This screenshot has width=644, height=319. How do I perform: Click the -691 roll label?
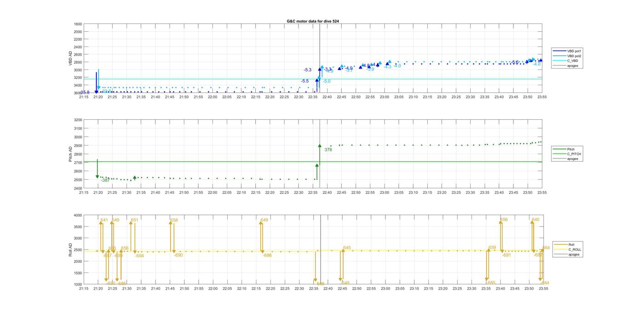[506, 255]
